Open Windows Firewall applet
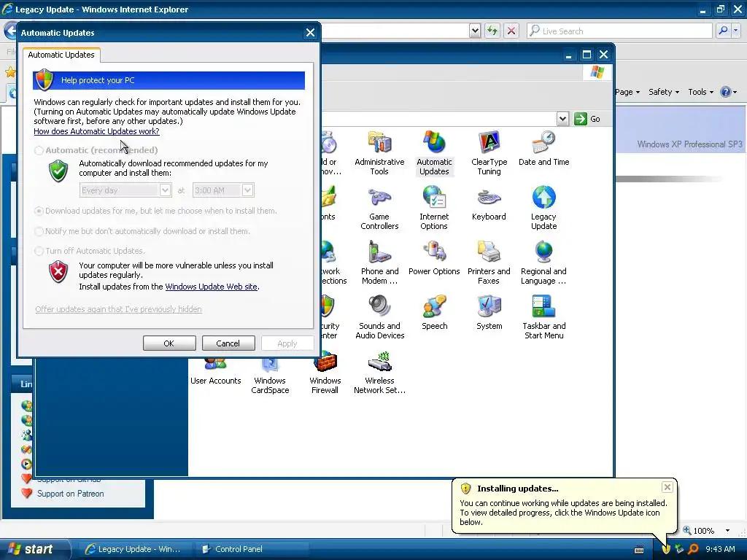The width and height of the screenshot is (747, 560). pos(325,373)
